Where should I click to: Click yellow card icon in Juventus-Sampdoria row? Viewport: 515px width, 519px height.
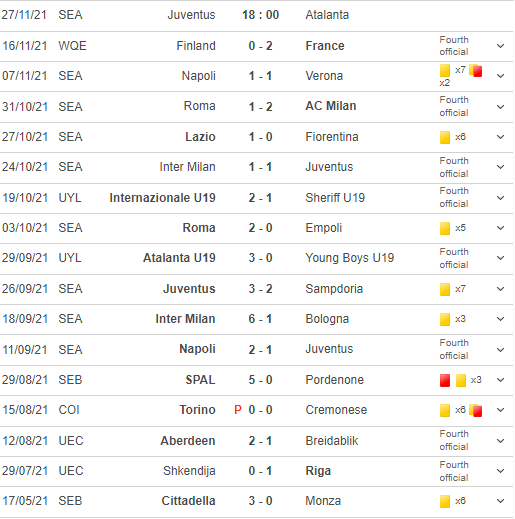445,289
